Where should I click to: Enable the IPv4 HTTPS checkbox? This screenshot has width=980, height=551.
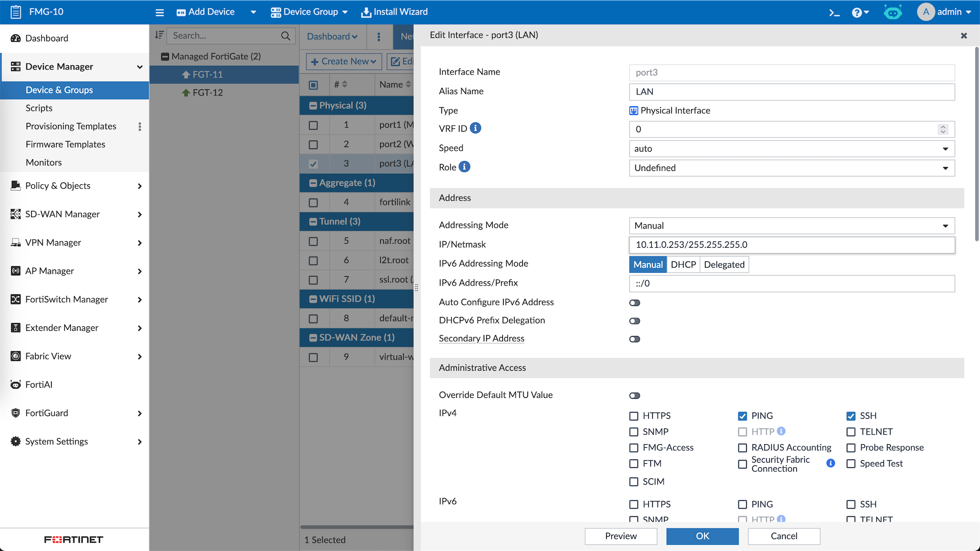pyautogui.click(x=634, y=416)
